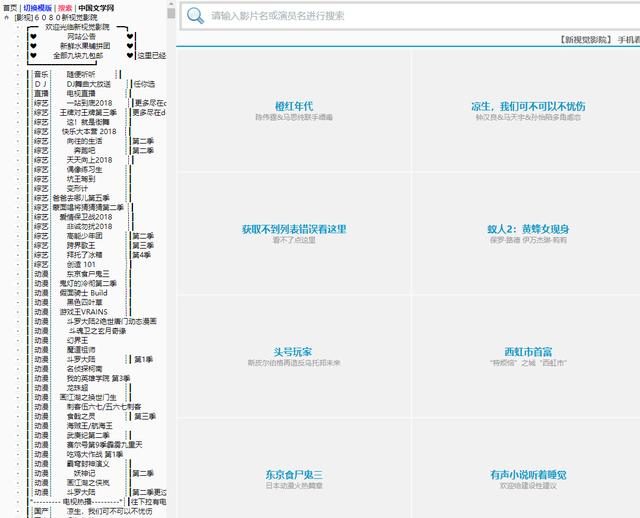640x518 pixels.
Task: Select the 武庚纪第二季 row
Action: 88,435
